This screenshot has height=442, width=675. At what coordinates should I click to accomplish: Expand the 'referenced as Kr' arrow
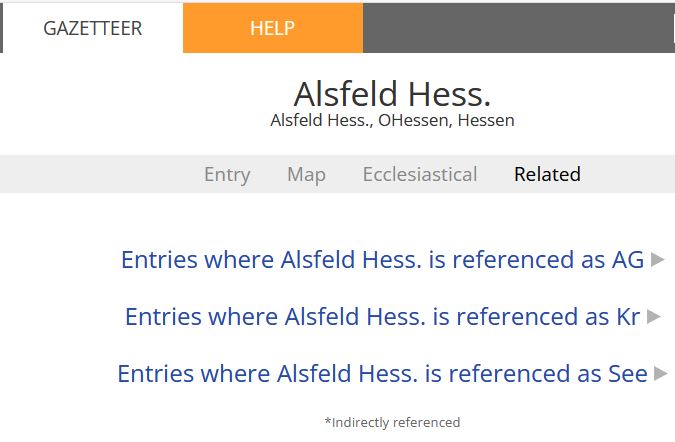coord(653,317)
